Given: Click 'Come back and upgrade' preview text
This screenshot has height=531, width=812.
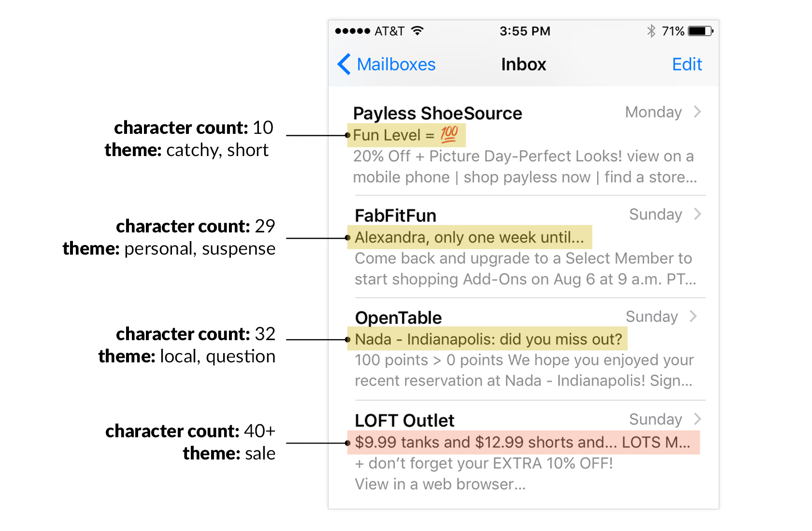Looking at the screenshot, I should [x=523, y=258].
